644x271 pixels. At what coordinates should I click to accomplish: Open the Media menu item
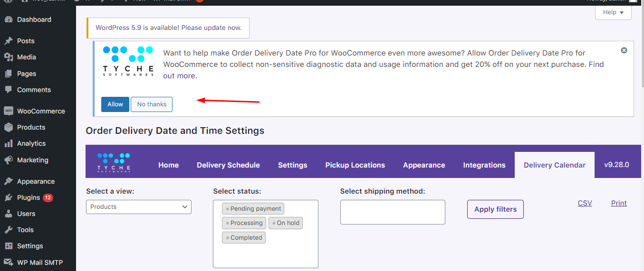pos(27,57)
